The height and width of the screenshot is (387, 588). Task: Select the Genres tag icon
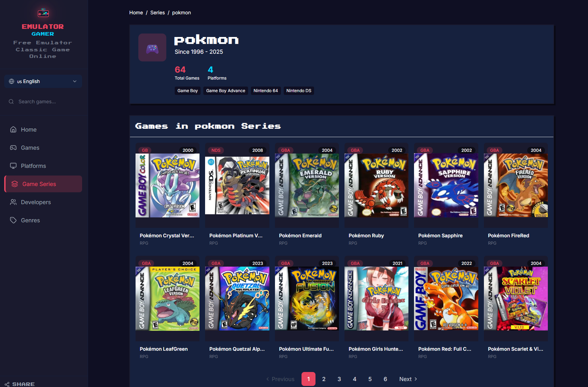point(13,220)
